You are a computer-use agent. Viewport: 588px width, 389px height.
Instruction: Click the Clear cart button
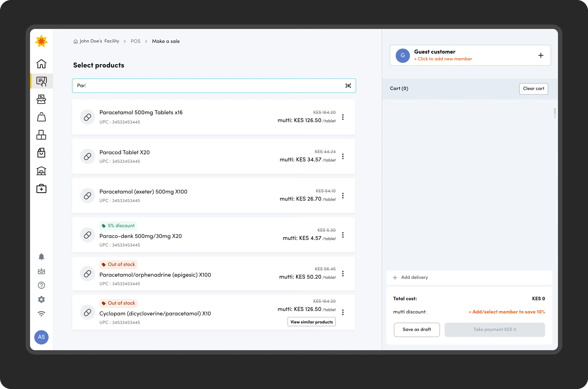click(x=533, y=89)
